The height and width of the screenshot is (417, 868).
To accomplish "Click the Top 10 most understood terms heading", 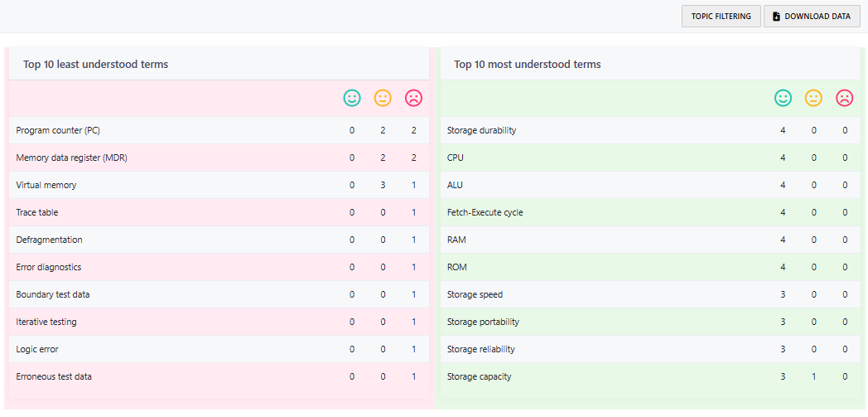I will 528,64.
